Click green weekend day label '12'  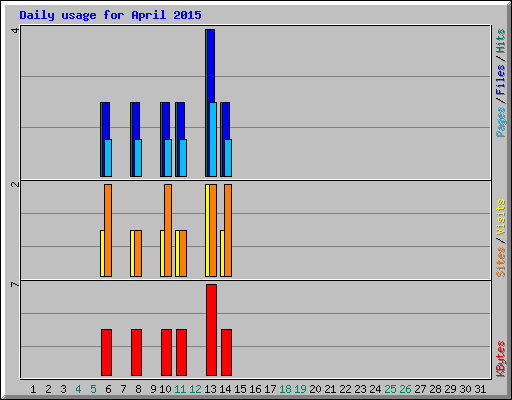click(x=195, y=389)
